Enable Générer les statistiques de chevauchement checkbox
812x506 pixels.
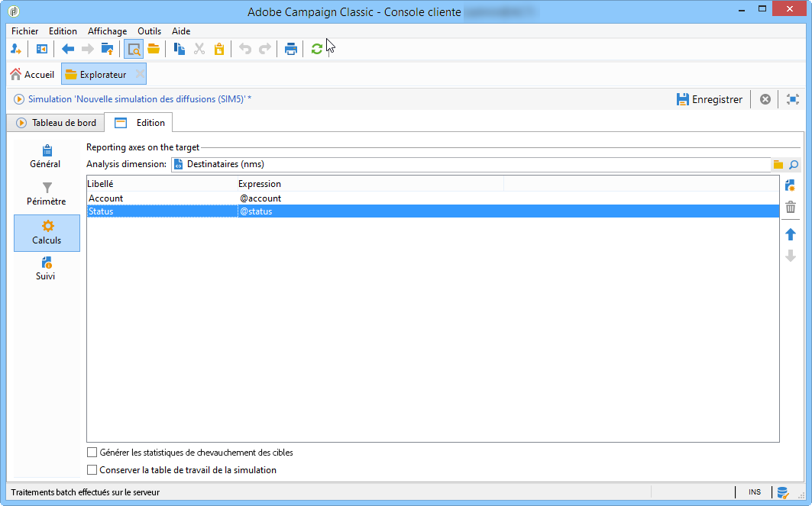tap(92, 453)
